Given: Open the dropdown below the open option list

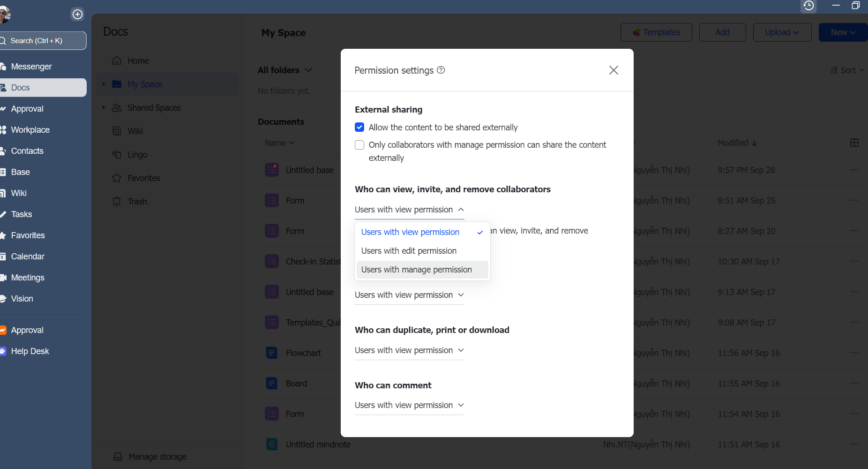Looking at the screenshot, I should tap(409, 295).
